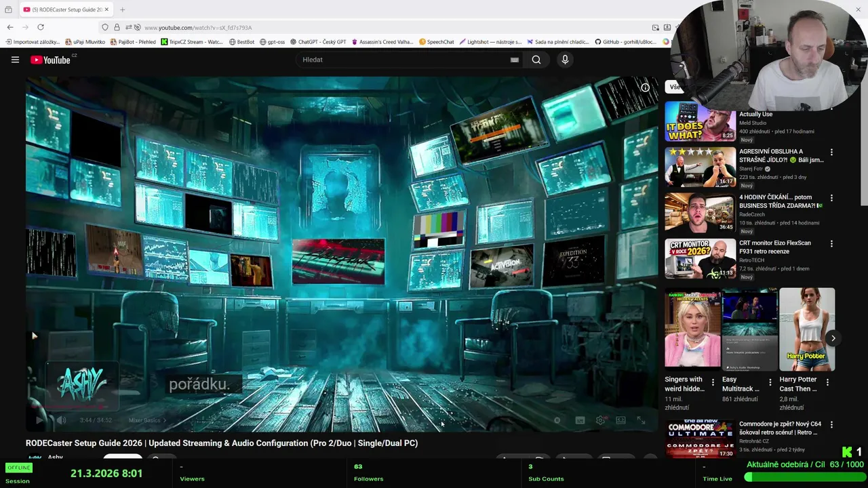
Task: Enter fullscreen mode in the player
Action: [x=642, y=420]
